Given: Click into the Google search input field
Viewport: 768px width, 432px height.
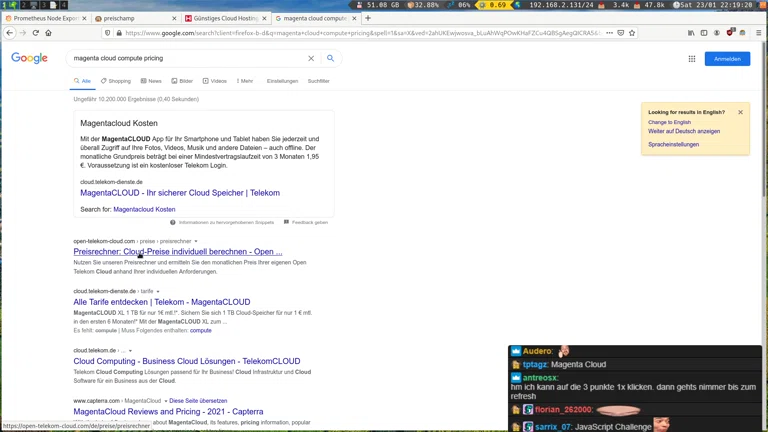Looking at the screenshot, I should coord(185,58).
